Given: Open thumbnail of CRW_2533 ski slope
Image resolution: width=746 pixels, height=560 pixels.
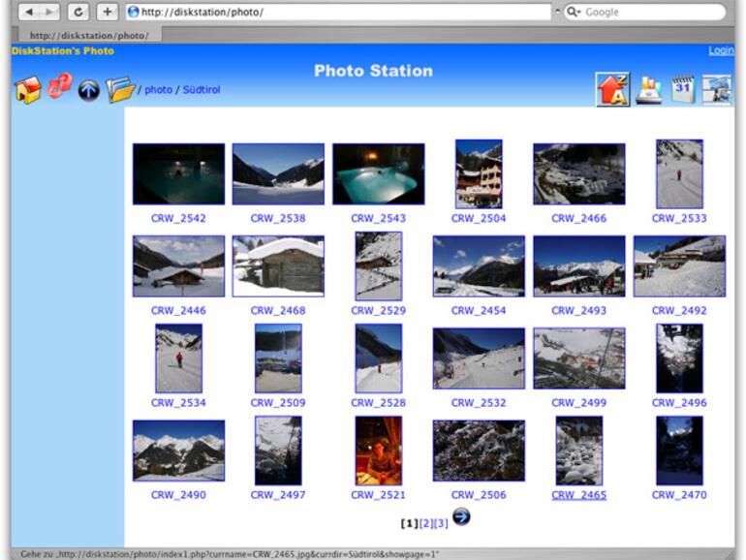Looking at the screenshot, I should (679, 173).
